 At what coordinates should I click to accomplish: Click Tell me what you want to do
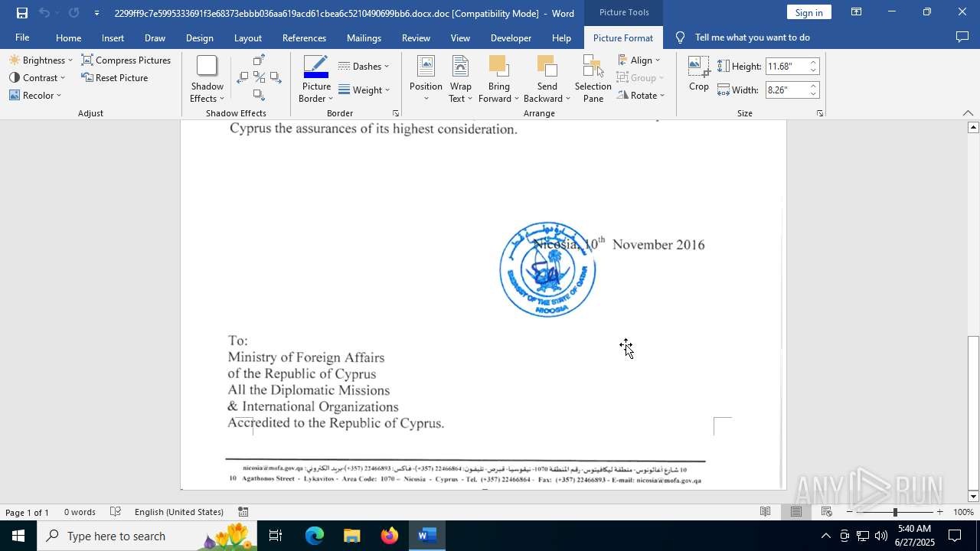pos(752,37)
